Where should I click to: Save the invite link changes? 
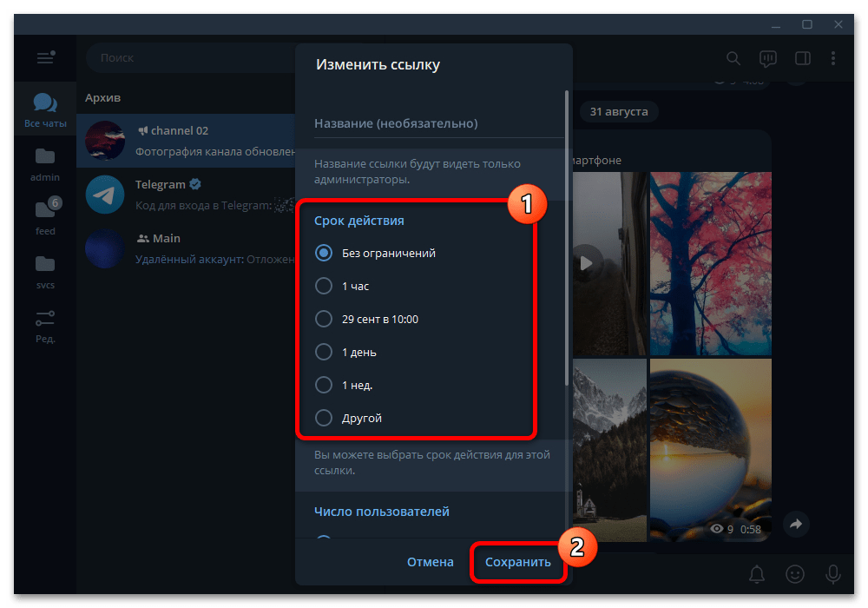pos(518,562)
